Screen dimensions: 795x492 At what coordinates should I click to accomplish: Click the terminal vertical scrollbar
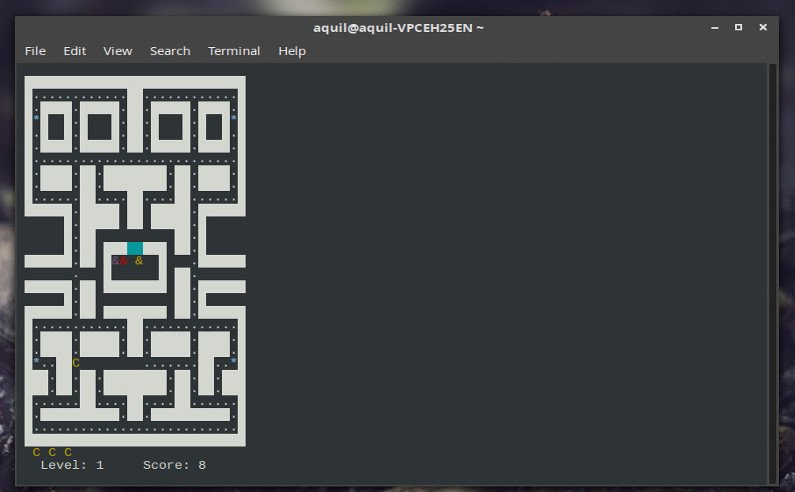[772, 274]
